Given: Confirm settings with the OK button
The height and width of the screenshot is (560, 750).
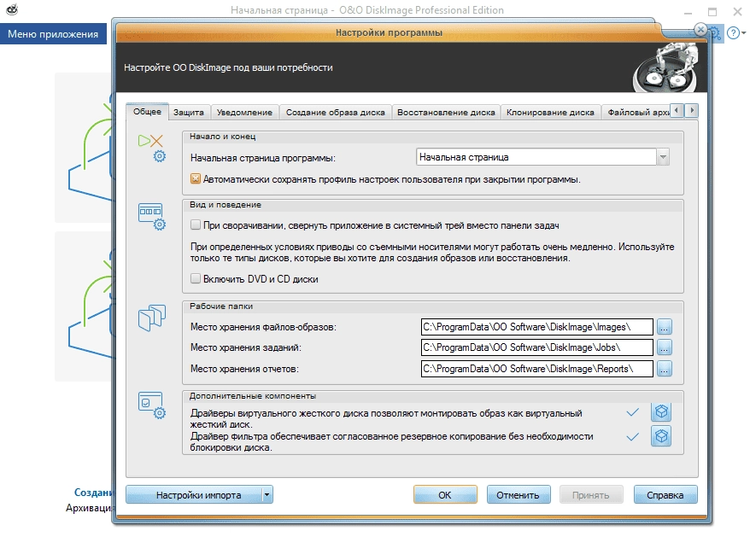Looking at the screenshot, I should click(445, 494).
